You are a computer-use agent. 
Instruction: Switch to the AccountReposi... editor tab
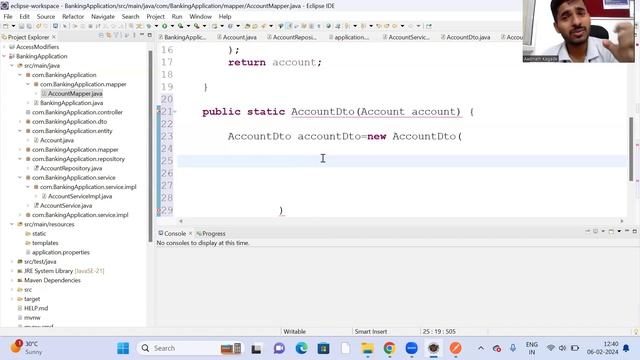click(x=291, y=37)
